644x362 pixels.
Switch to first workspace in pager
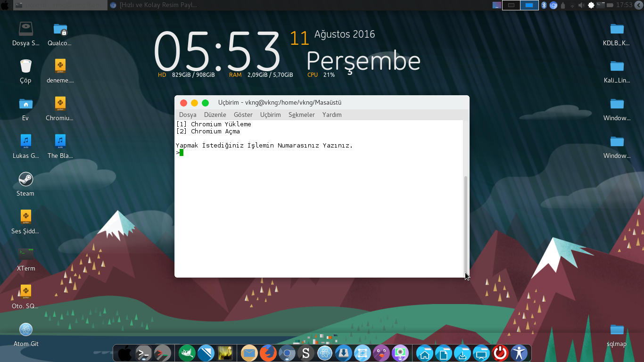(x=511, y=5)
